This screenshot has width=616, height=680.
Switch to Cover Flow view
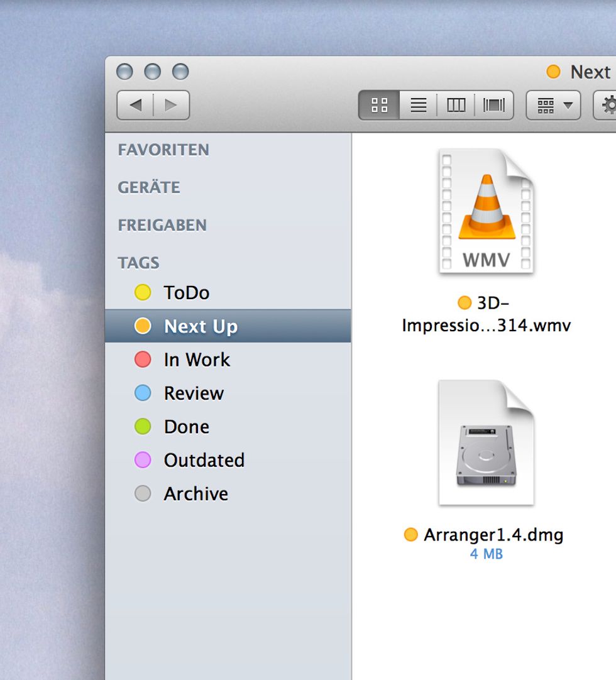(494, 105)
